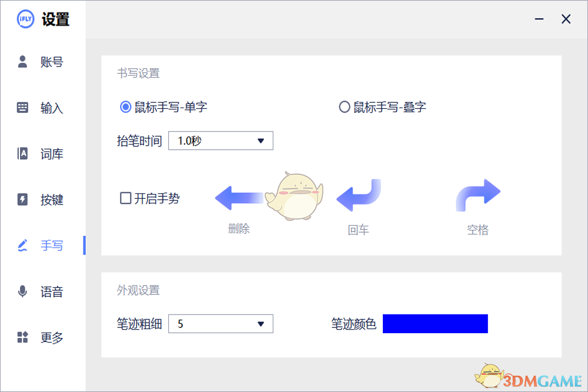Viewport: 588px width, 392px height.
Task: Open the 输入 input settings icon
Action: 22,108
